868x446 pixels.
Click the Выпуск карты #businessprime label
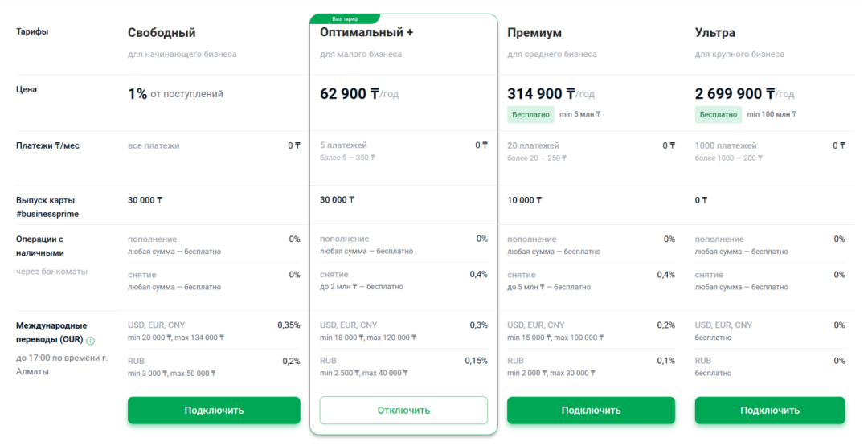pyautogui.click(x=47, y=207)
